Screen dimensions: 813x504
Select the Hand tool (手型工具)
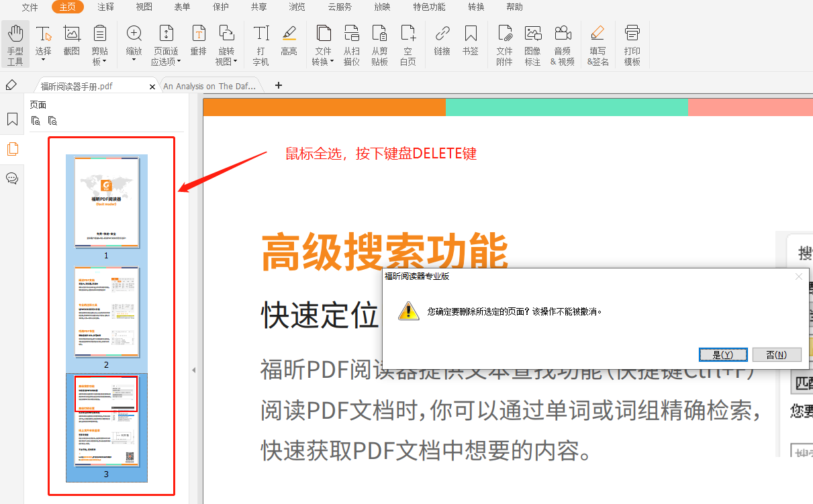(x=15, y=44)
